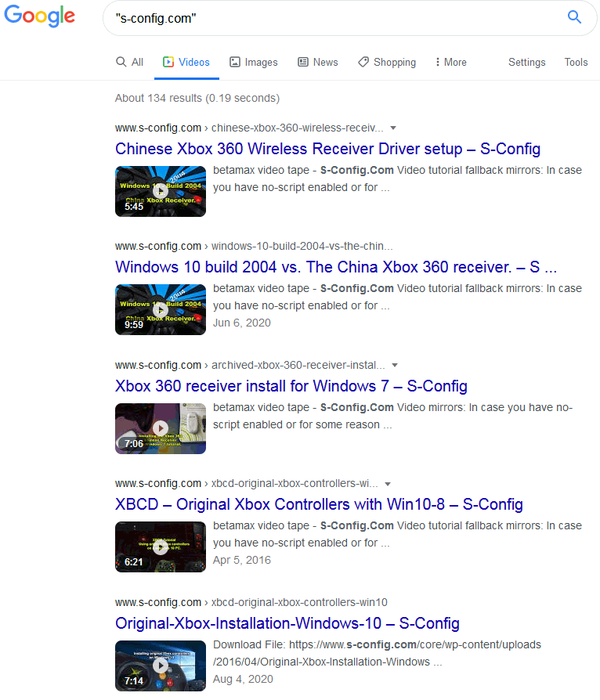Image resolution: width=600 pixels, height=700 pixels.
Task: Click the search box containing "s-config.com"
Action: 350,18
